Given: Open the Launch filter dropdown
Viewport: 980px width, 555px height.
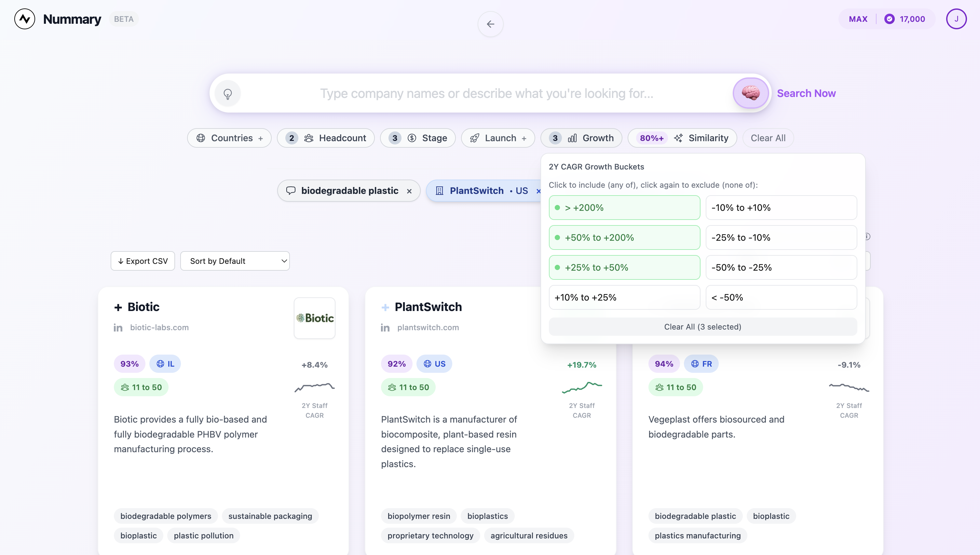Looking at the screenshot, I should click(498, 138).
